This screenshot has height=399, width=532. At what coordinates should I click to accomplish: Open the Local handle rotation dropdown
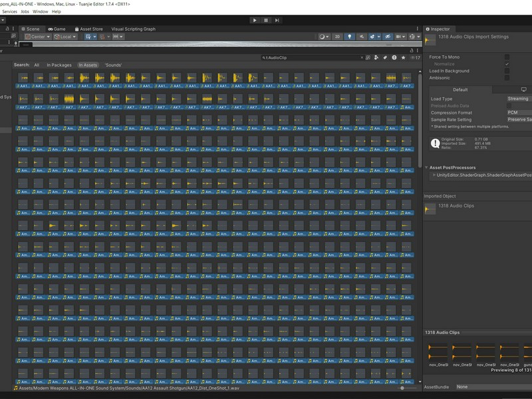[x=65, y=37]
